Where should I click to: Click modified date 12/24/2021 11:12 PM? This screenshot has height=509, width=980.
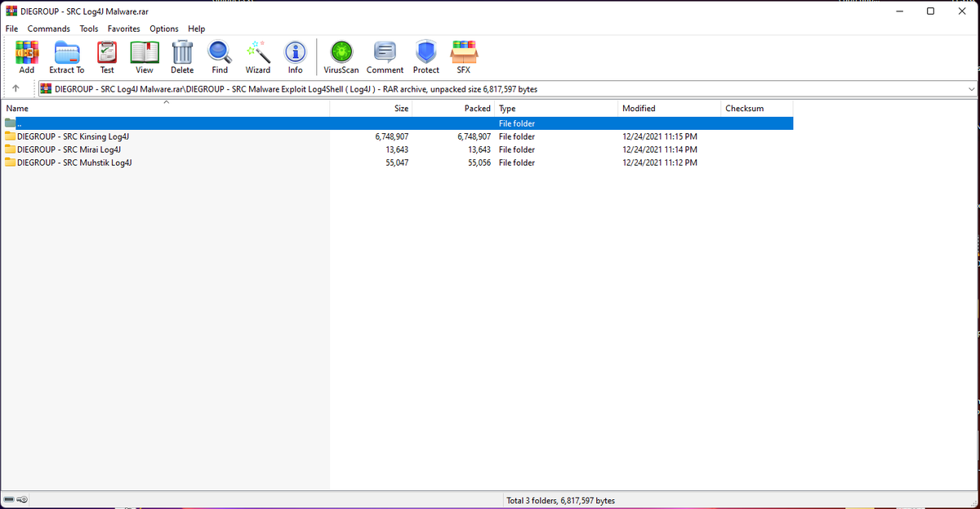click(x=660, y=163)
